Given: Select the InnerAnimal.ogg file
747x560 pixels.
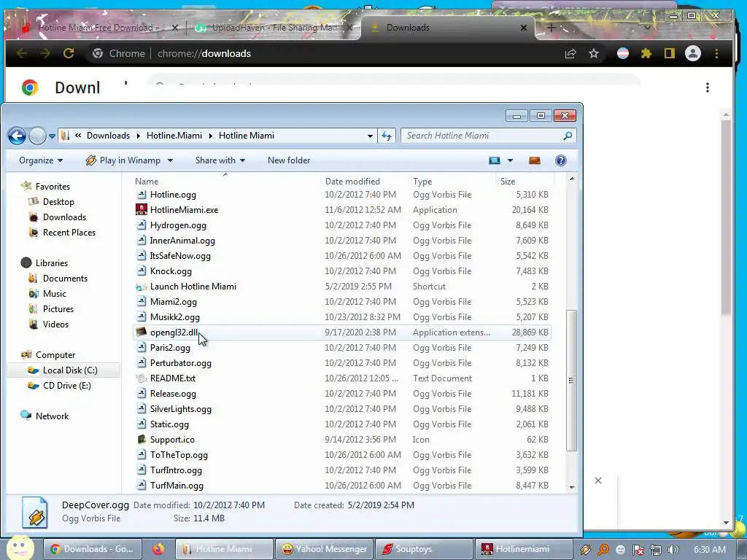Looking at the screenshot, I should click(x=182, y=241).
